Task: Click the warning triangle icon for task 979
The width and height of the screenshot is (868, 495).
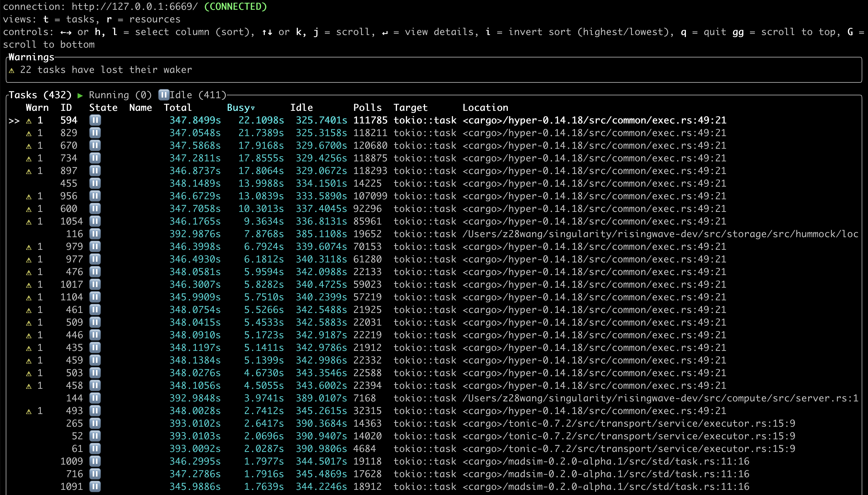Action: coord(29,247)
